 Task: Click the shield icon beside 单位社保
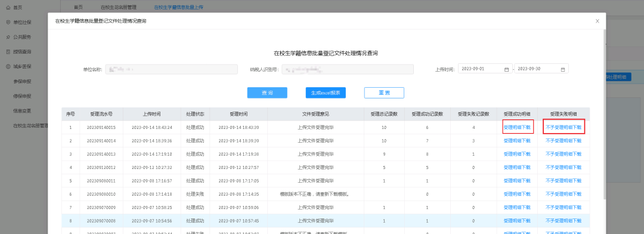tap(8, 22)
